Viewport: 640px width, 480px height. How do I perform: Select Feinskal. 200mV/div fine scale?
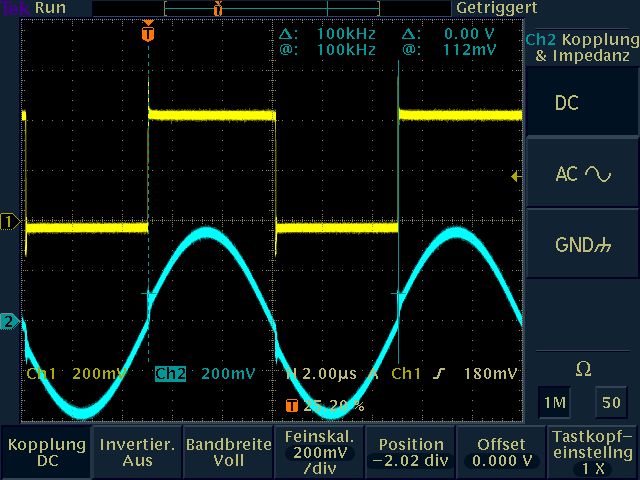click(319, 453)
